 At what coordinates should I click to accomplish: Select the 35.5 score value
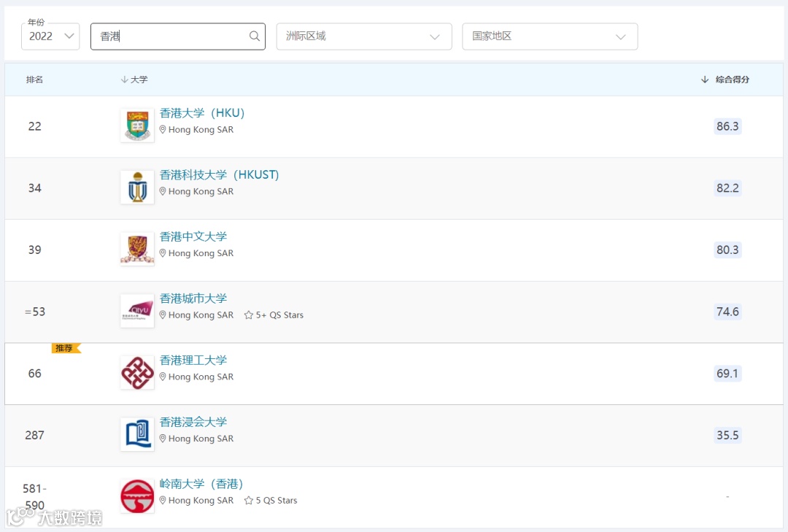(x=727, y=436)
